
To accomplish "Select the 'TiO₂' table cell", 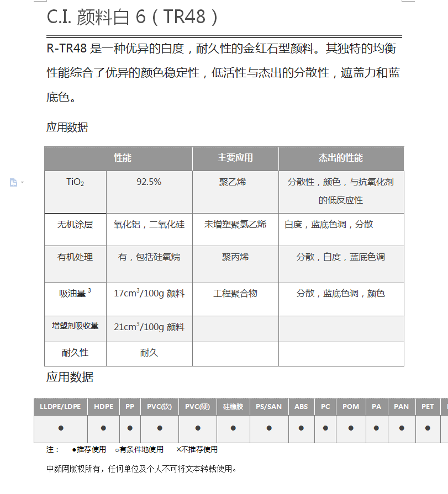I will tap(75, 182).
